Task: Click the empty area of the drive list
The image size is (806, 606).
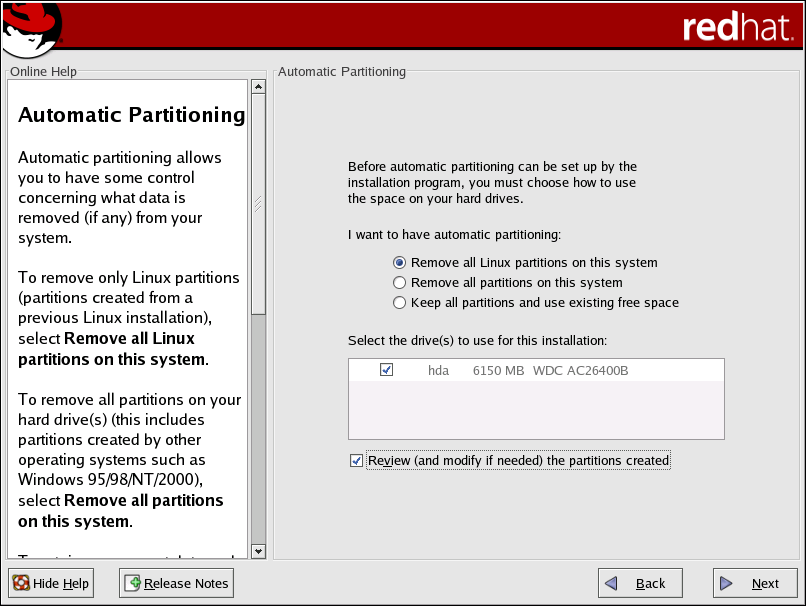Action: click(x=536, y=410)
